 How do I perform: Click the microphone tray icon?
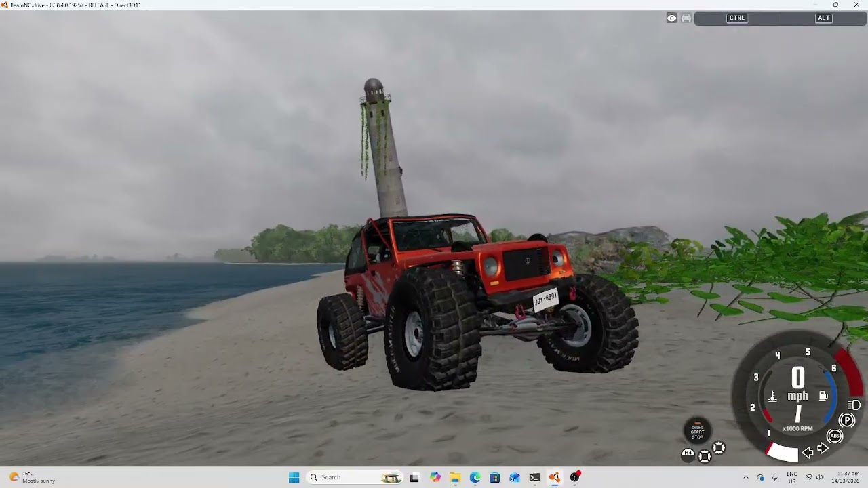774,477
